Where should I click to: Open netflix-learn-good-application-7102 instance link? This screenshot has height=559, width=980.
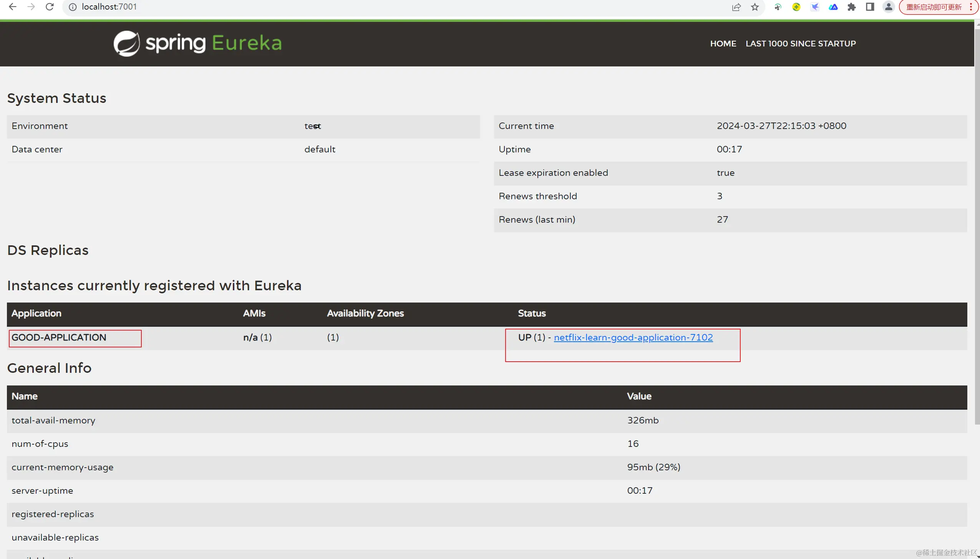tap(633, 337)
